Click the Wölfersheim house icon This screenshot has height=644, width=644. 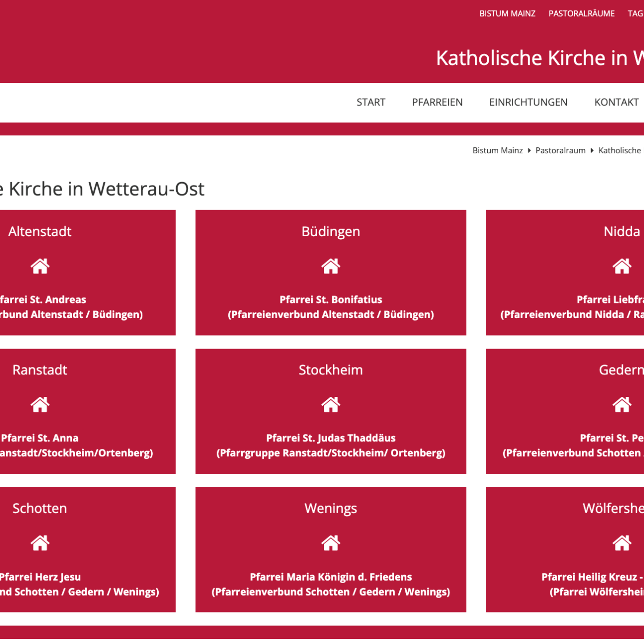(622, 543)
